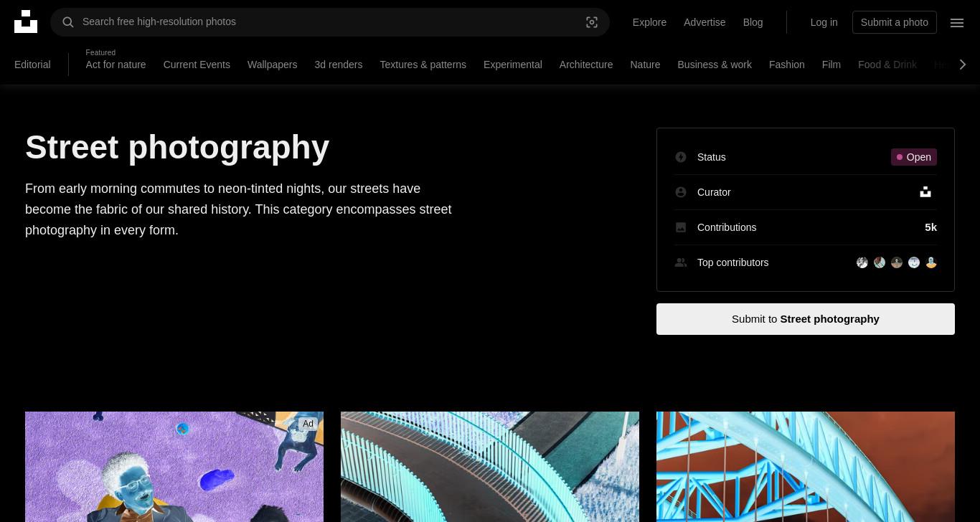980x522 pixels.
Task: Switch to Wallpapers category
Action: pyautogui.click(x=272, y=65)
